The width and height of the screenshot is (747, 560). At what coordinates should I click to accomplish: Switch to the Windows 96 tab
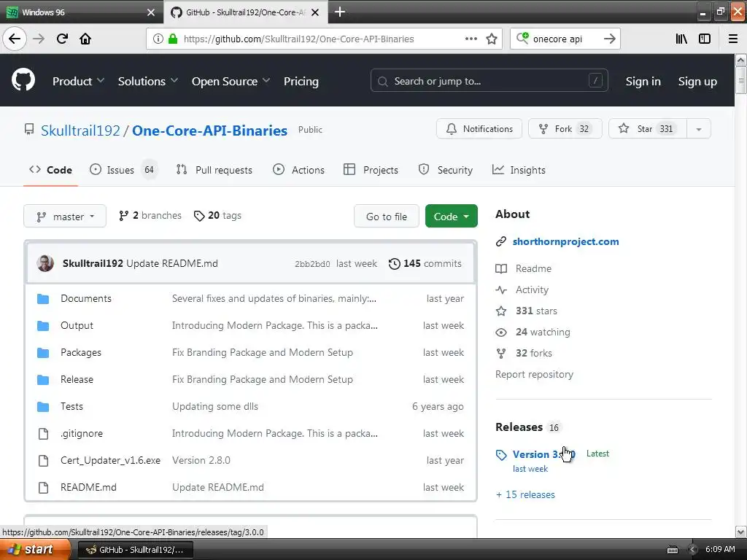(82, 12)
